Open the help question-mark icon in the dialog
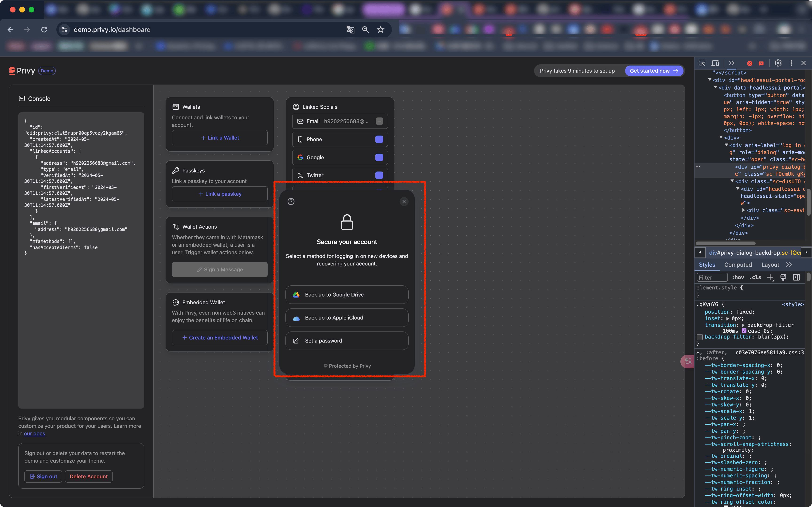Screen dimensions: 812x507 291,202
